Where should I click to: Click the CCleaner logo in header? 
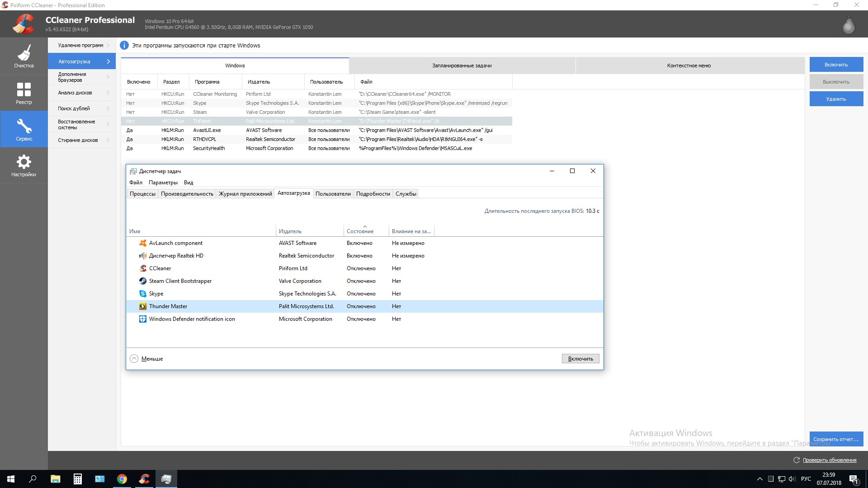click(23, 24)
